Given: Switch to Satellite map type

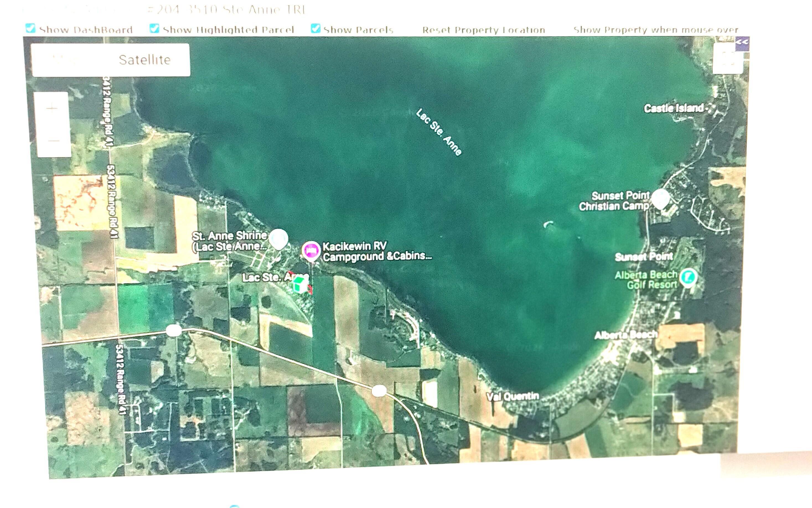Looking at the screenshot, I should (x=144, y=60).
